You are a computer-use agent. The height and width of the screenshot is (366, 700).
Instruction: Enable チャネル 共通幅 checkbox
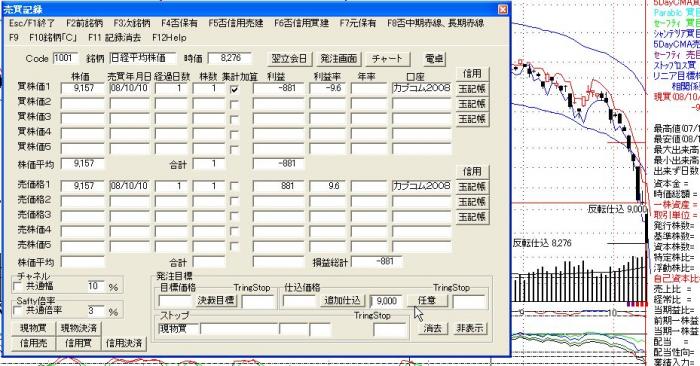click(18, 287)
